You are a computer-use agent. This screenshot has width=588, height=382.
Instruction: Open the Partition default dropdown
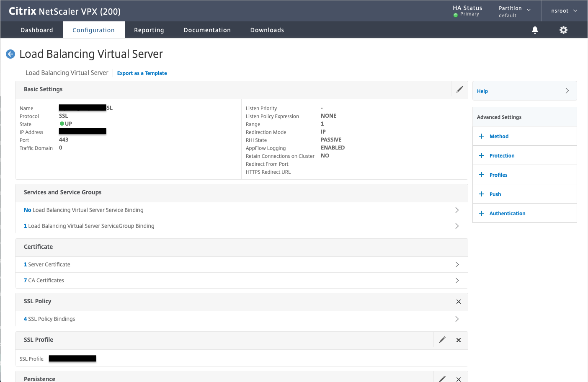(515, 11)
